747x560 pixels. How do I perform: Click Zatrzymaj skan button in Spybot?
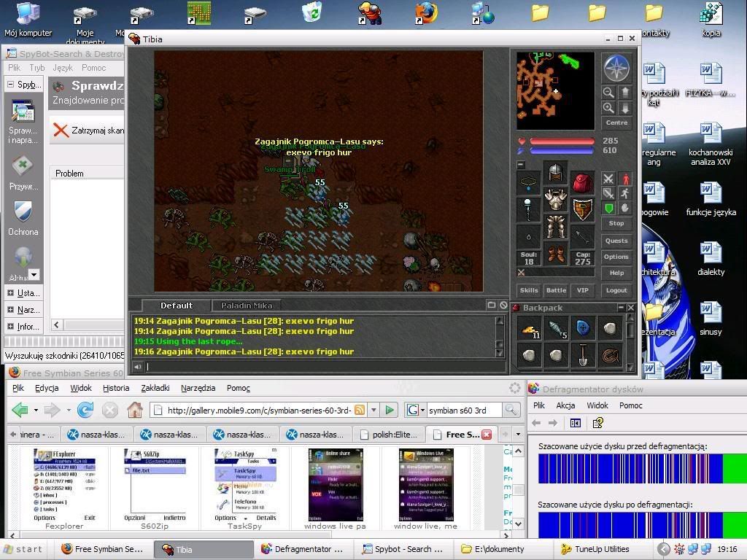[x=88, y=130]
